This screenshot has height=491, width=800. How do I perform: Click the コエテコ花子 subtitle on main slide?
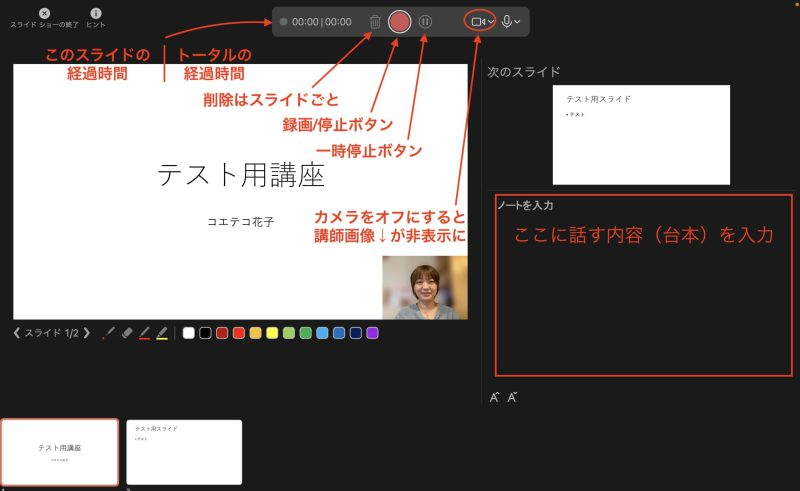[240, 222]
